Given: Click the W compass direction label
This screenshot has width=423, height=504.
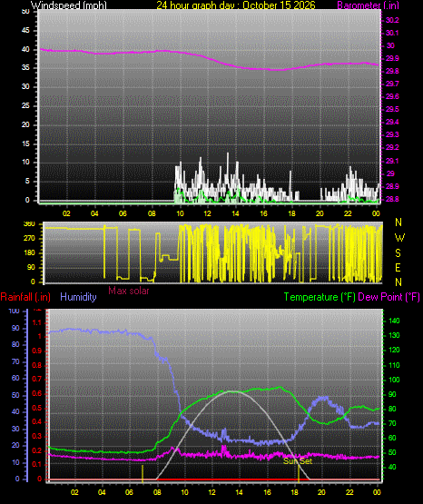Looking at the screenshot, I should (399, 238).
